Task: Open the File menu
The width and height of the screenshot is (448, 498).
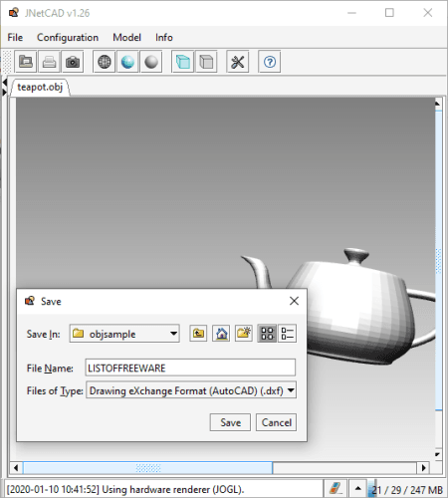Action: click(x=15, y=37)
